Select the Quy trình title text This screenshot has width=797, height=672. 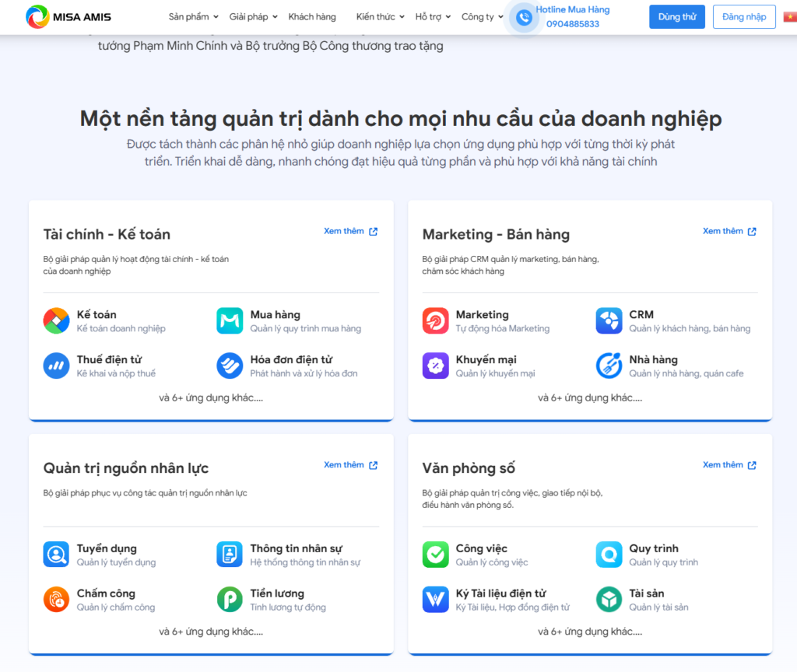pyautogui.click(x=654, y=548)
